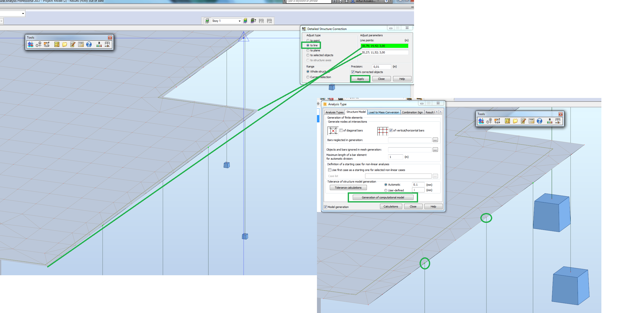Click the folder icon in the Tools window
Image resolution: width=644 pixels, height=313 pixels.
[65, 45]
